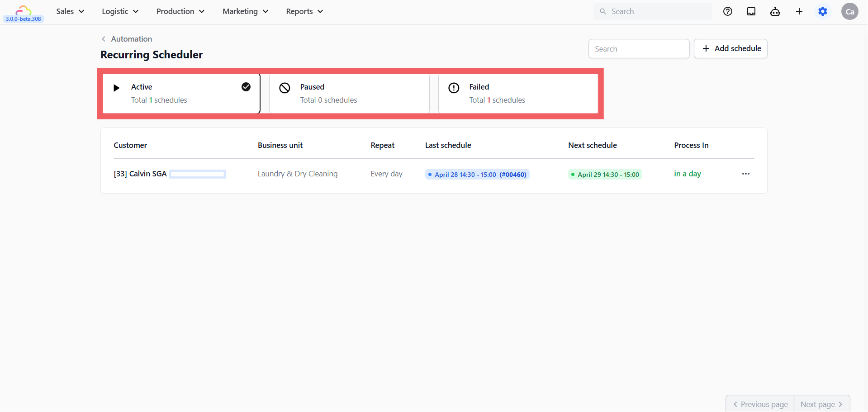Screen dimensions: 868x412
Task: Select the Active schedules tab card
Action: pos(181,94)
